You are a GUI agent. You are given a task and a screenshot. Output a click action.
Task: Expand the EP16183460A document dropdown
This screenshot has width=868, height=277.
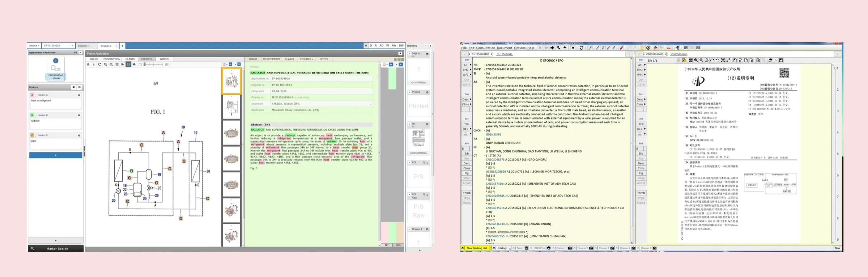(x=72, y=46)
